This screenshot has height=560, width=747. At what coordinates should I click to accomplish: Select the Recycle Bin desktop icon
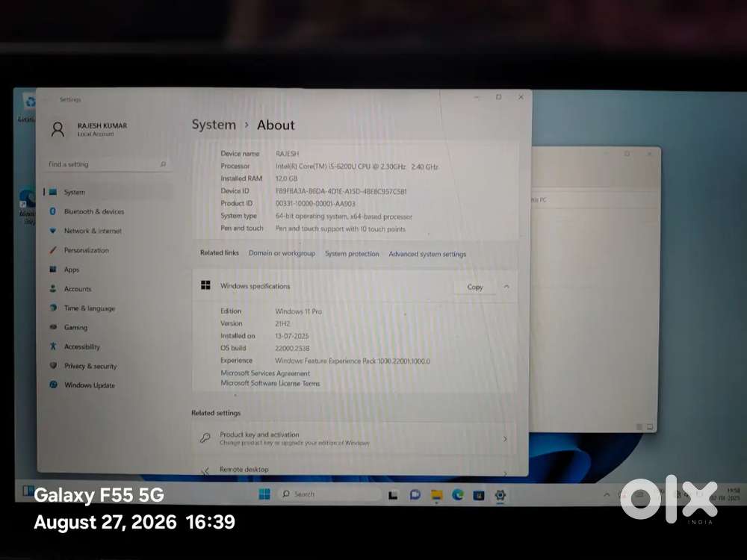(x=28, y=107)
